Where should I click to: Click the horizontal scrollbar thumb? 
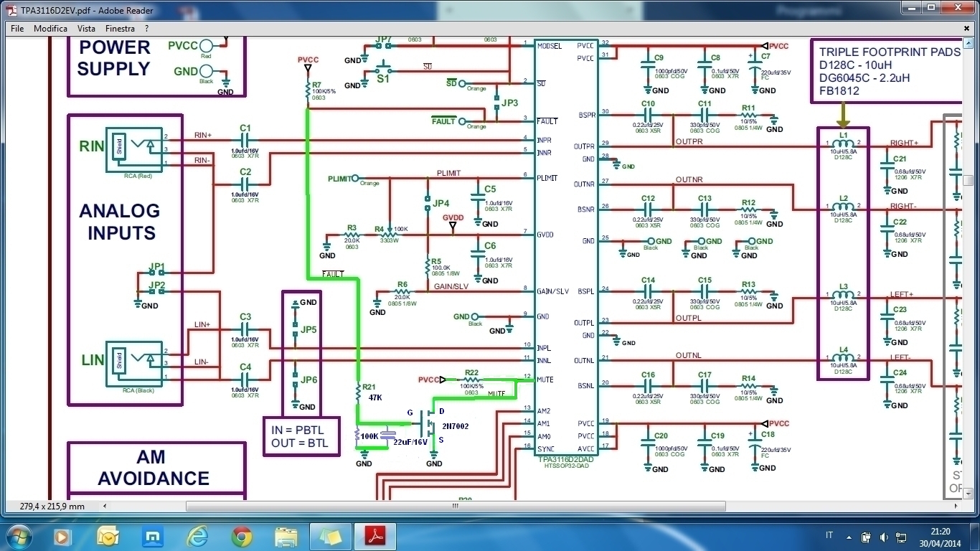click(456, 506)
